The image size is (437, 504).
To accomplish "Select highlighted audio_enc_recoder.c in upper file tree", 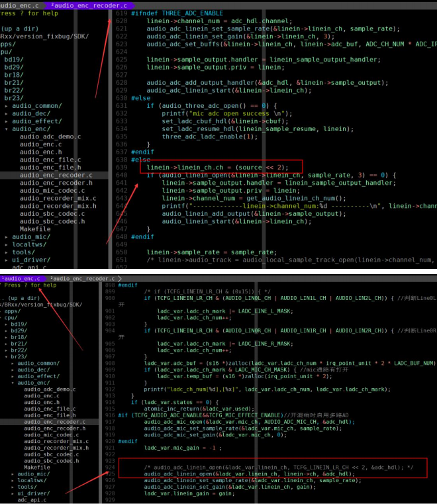I will (56, 176).
